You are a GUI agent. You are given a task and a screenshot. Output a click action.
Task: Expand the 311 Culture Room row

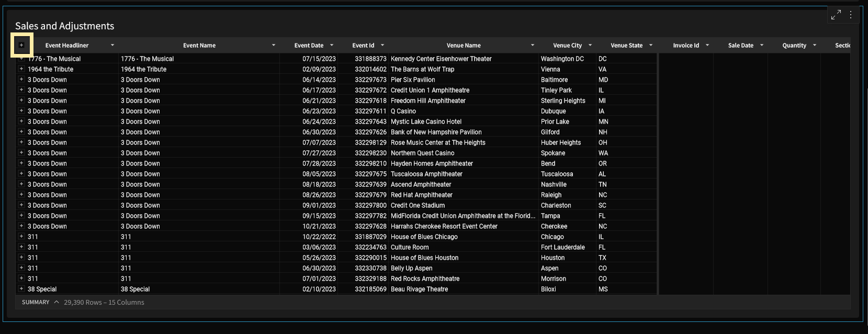21,247
